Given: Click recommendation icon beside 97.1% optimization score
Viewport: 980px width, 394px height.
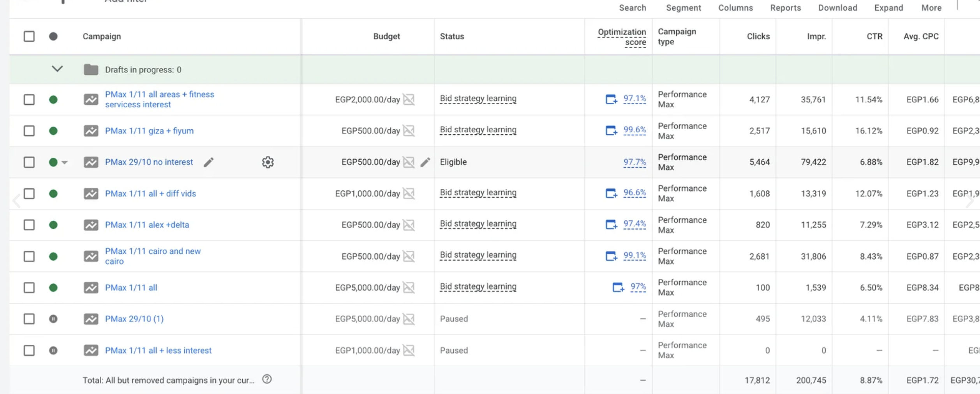Looking at the screenshot, I should tap(611, 99).
